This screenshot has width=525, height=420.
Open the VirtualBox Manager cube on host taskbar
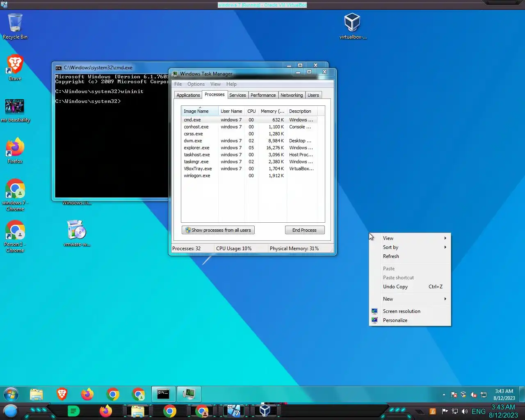tap(265, 411)
